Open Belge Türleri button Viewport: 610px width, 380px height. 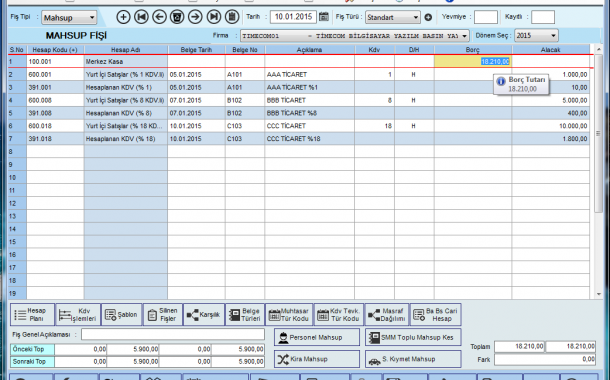point(245,315)
